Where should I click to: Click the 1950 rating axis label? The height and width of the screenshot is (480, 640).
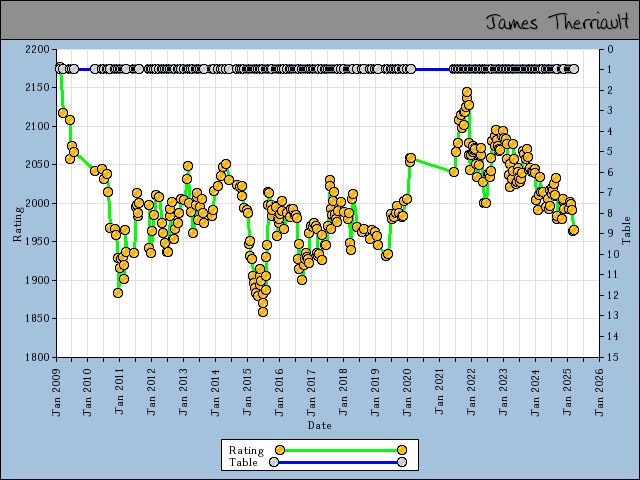(37, 242)
